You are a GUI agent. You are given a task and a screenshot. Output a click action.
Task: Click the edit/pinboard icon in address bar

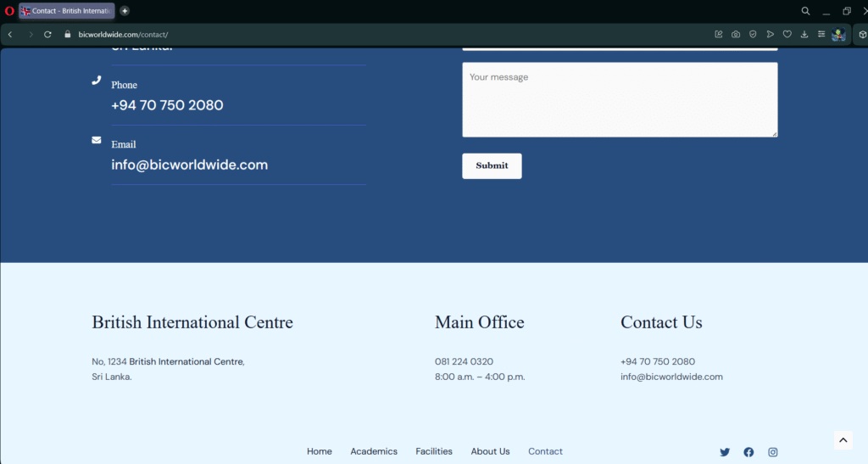pos(719,34)
